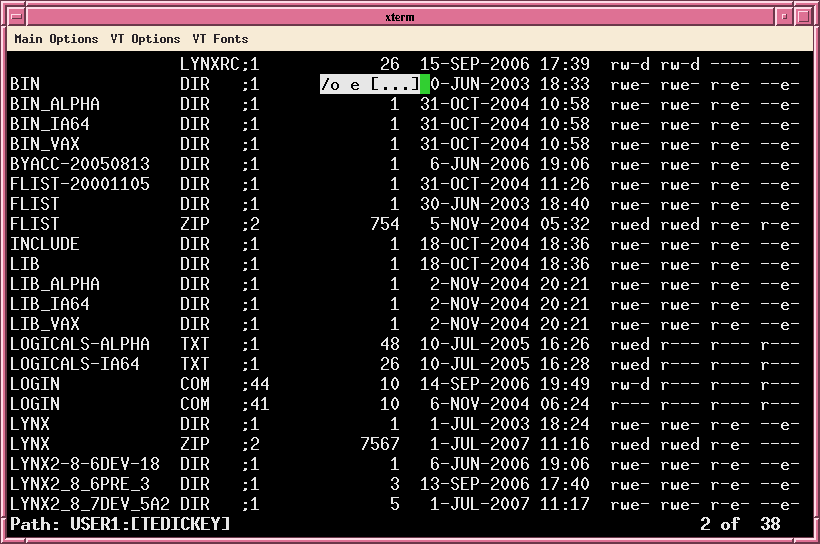Click the Path USER1:[TEDICKEY] status line
The width and height of the screenshot is (820, 544).
click(120, 524)
